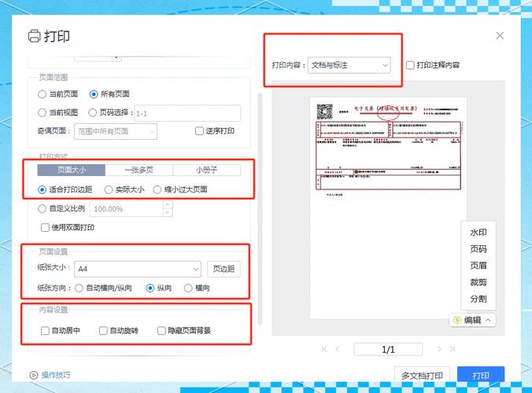Image resolution: width=532 pixels, height=393 pixels.
Task: Click the printer icon beside 打印 title
Action: [x=34, y=36]
